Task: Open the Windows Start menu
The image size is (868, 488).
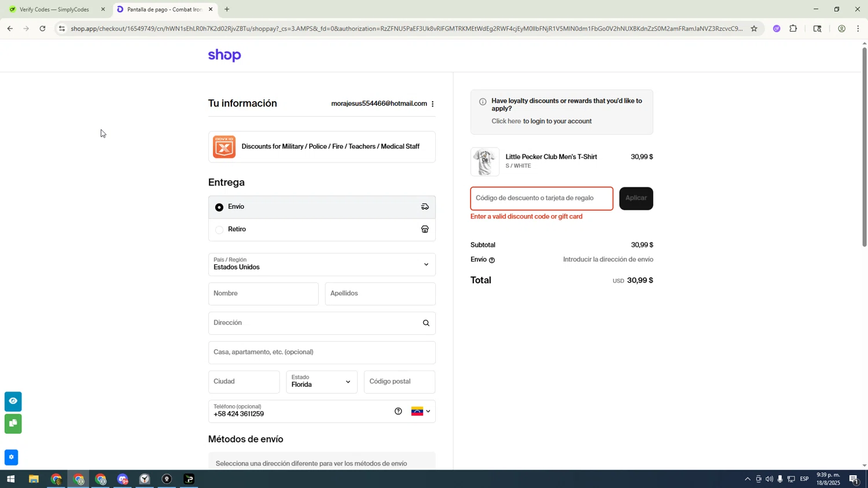Action: 10,479
